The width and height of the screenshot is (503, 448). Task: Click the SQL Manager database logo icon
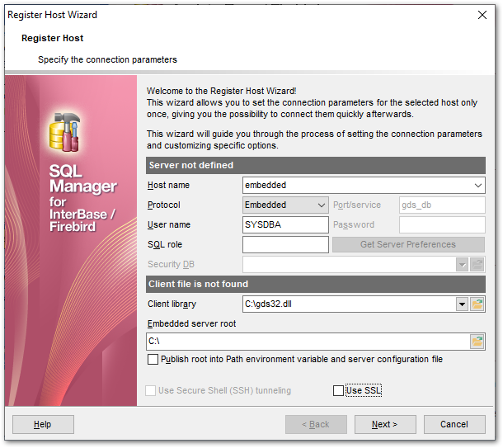tap(66, 132)
